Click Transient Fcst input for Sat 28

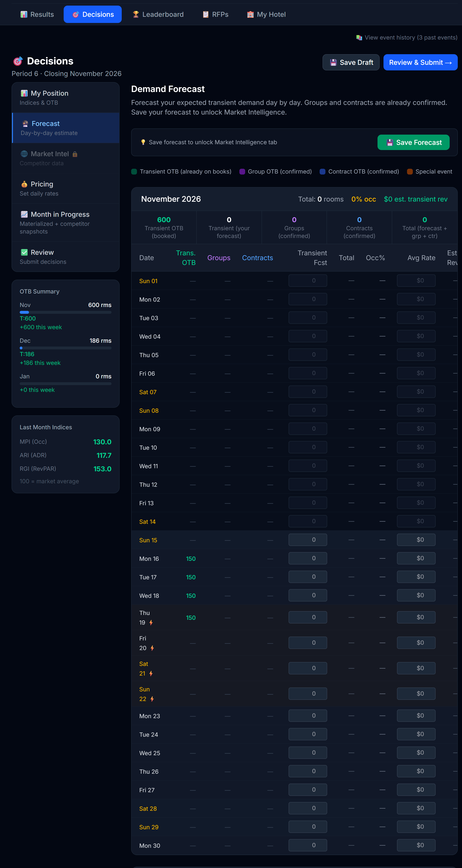point(308,808)
